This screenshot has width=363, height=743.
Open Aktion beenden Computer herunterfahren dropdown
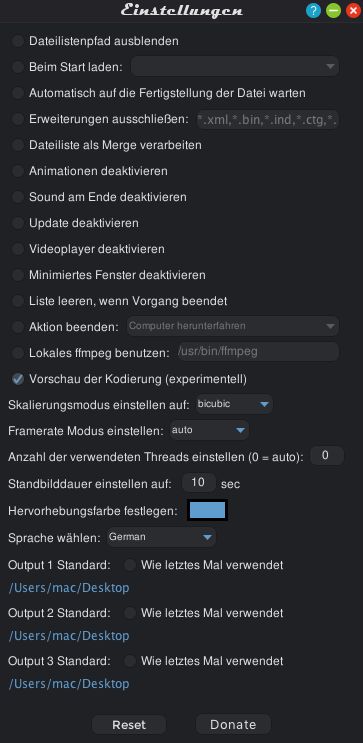233,326
